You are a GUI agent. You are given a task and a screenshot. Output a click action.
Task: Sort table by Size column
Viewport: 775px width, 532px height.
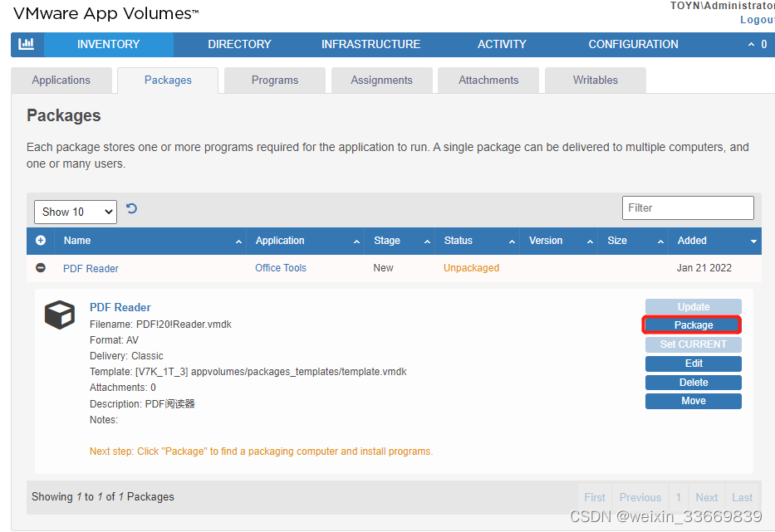click(x=634, y=241)
